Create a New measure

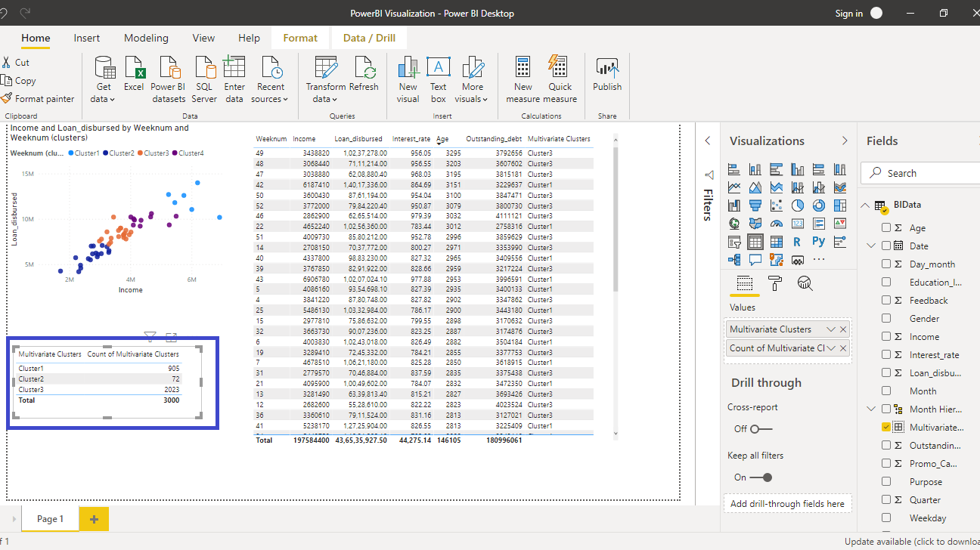click(x=523, y=79)
